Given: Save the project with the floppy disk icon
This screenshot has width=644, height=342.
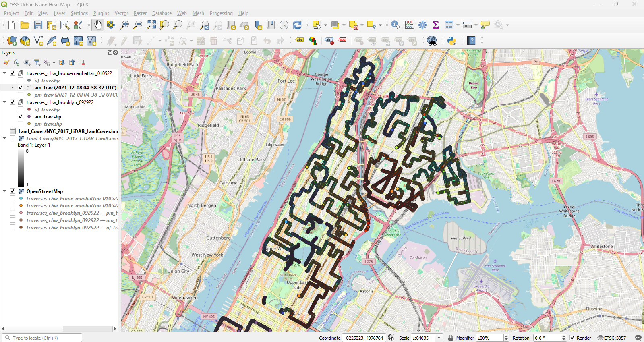Looking at the screenshot, I should (x=38, y=25).
